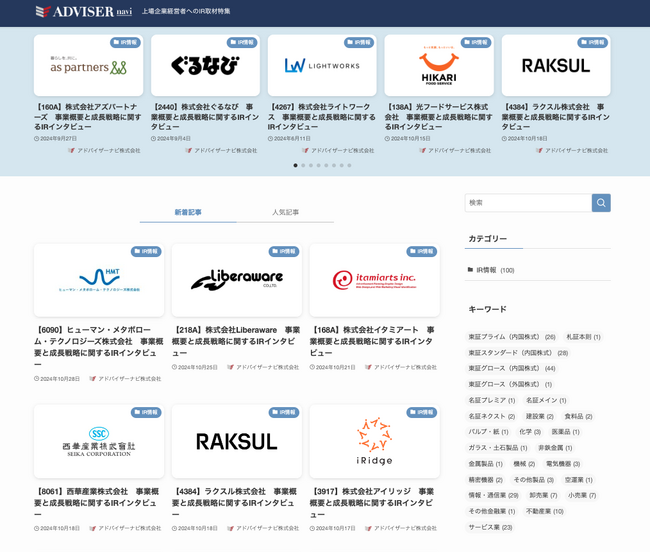Select the 医薬品 keyword tag
This screenshot has width=650, height=552.
[x=565, y=432]
